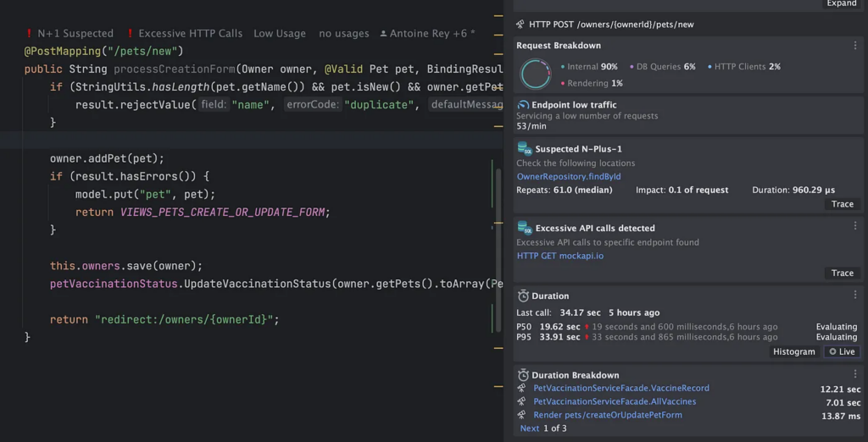The image size is (868, 442).
Task: Open the Duration Breakdown card kebab menu
Action: click(855, 374)
